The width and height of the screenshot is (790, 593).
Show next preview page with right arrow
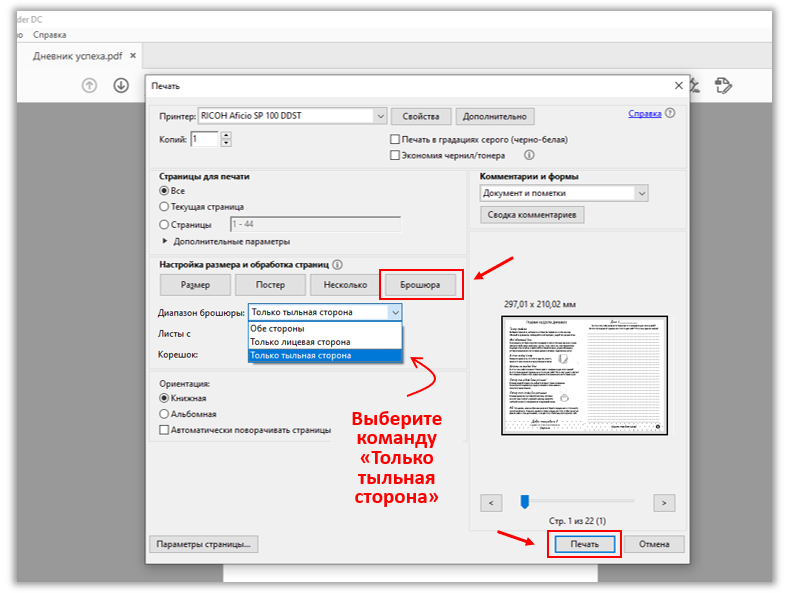point(665,502)
